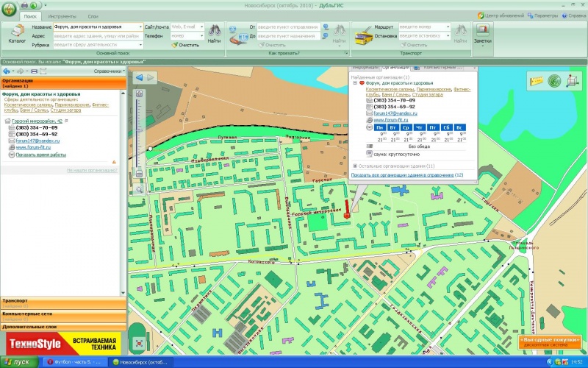
Task: Open the Рубрика field dropdown arrow
Action: coord(140,45)
